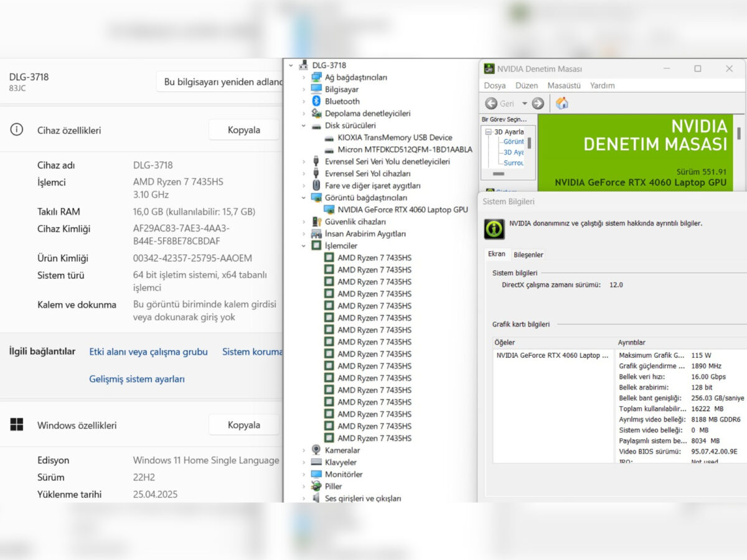Image resolution: width=747 pixels, height=560 pixels.
Task: Expand the Klavyeler category
Action: coord(304,462)
